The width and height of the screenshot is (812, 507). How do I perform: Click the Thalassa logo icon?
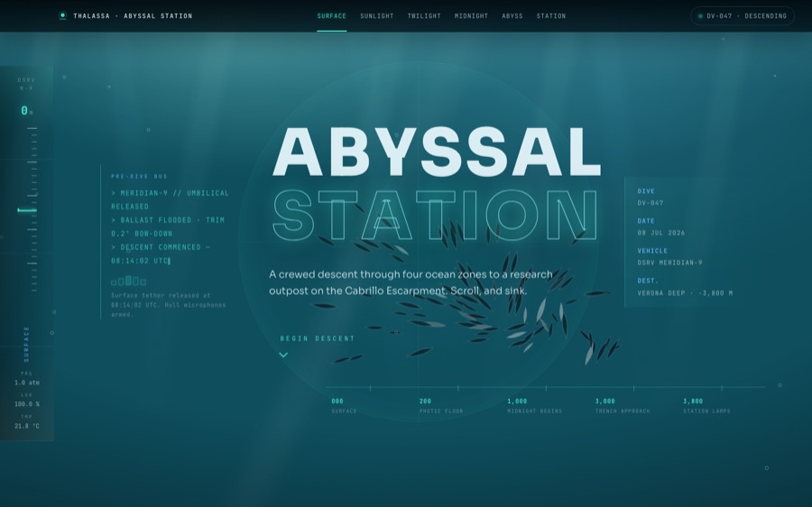[x=62, y=15]
